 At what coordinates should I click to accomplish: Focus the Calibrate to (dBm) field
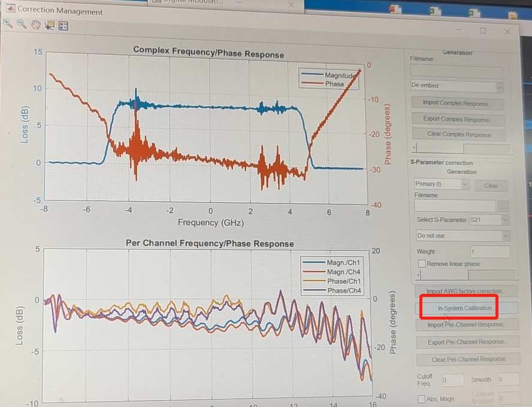[x=509, y=397]
